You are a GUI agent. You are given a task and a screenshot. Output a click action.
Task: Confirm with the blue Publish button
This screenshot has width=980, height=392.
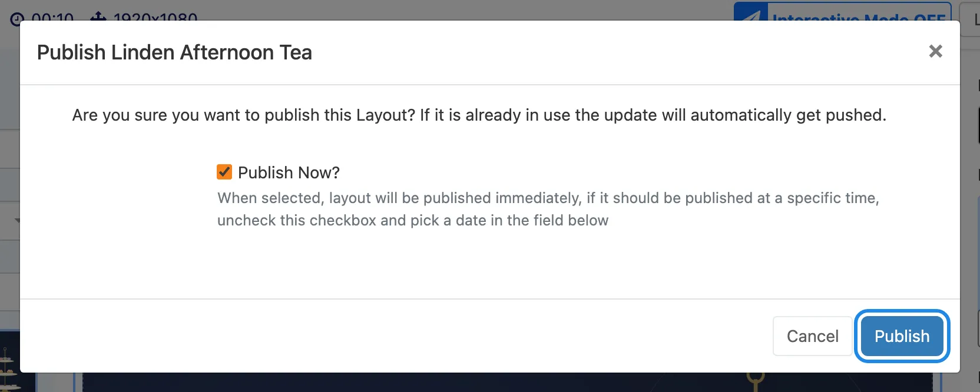902,336
